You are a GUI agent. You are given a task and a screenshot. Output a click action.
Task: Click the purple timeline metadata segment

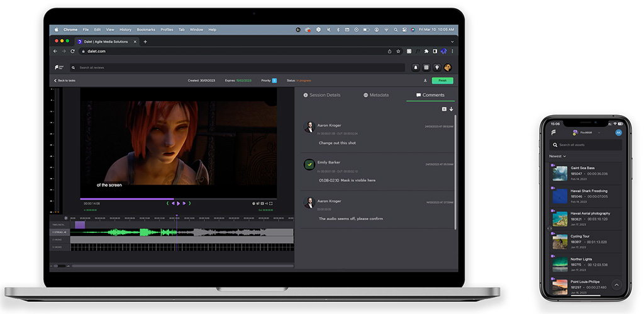point(80,225)
